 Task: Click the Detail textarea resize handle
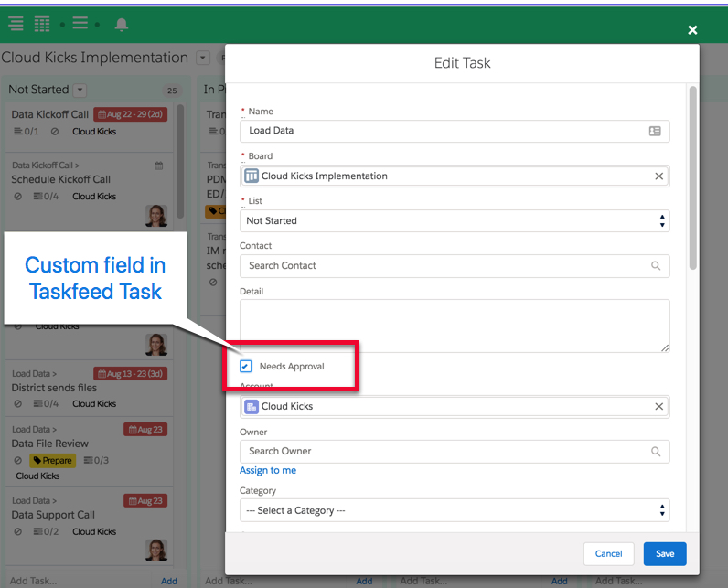click(x=665, y=348)
